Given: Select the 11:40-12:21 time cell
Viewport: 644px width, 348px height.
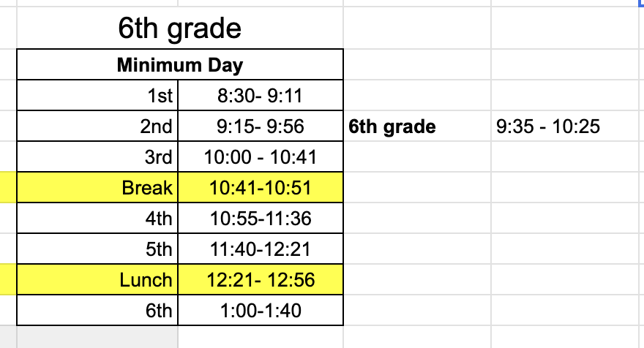Looking at the screenshot, I should click(x=261, y=249).
